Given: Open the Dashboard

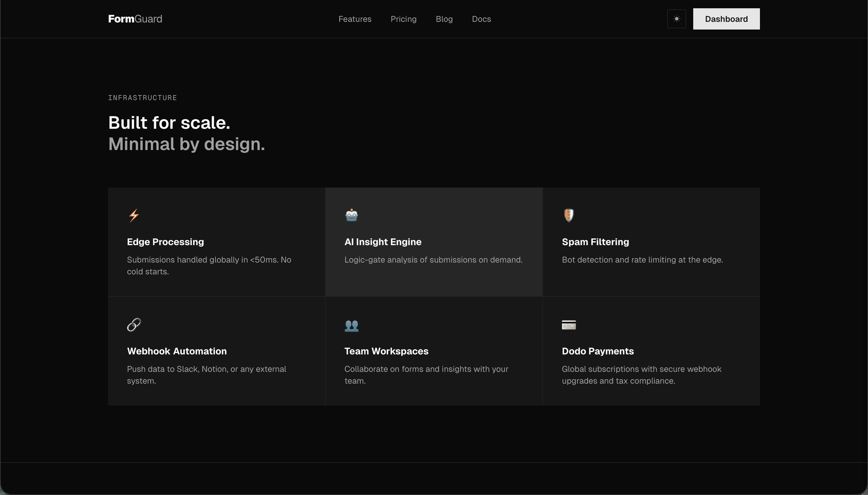Looking at the screenshot, I should 726,19.
